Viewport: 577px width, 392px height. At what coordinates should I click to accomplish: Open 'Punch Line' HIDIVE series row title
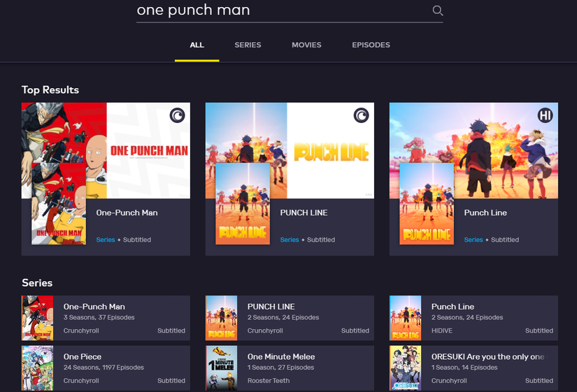pyautogui.click(x=453, y=307)
